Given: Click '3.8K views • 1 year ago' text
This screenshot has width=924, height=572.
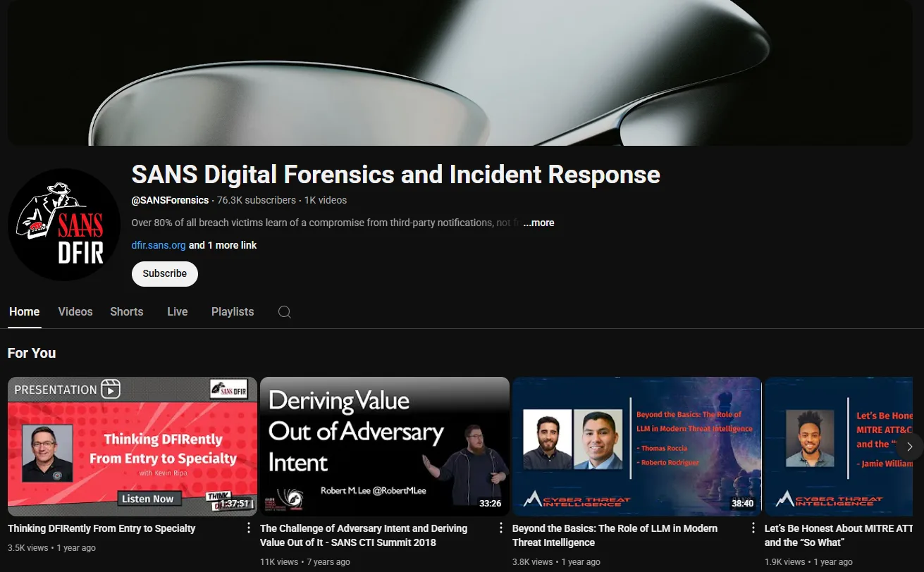Looking at the screenshot, I should coord(557,561).
